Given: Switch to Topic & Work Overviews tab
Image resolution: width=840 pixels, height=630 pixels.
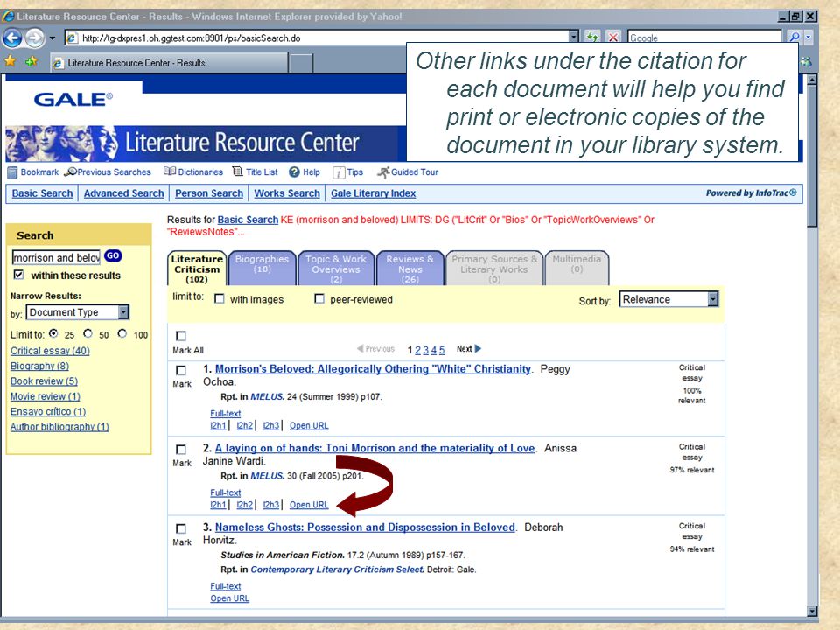Looking at the screenshot, I should (336, 269).
